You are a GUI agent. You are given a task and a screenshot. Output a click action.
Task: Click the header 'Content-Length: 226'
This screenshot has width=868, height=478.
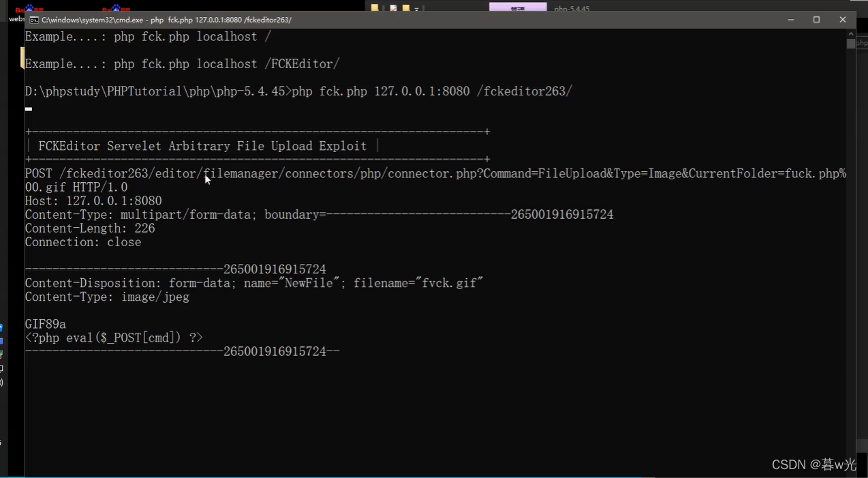tap(90, 228)
